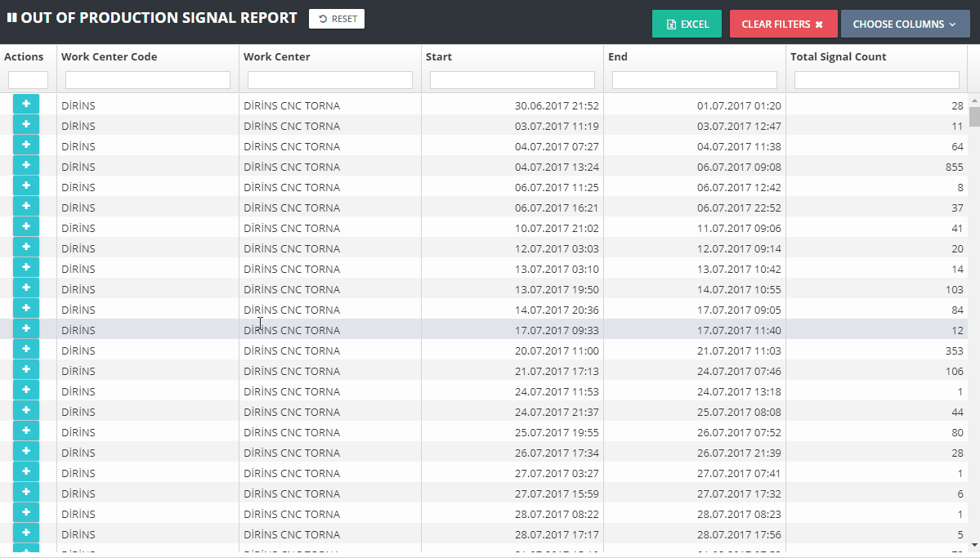Viewport: 980px width, 558px height.
Task: Click plus icon for row 28.07.2017 17:17
Action: click(x=26, y=533)
